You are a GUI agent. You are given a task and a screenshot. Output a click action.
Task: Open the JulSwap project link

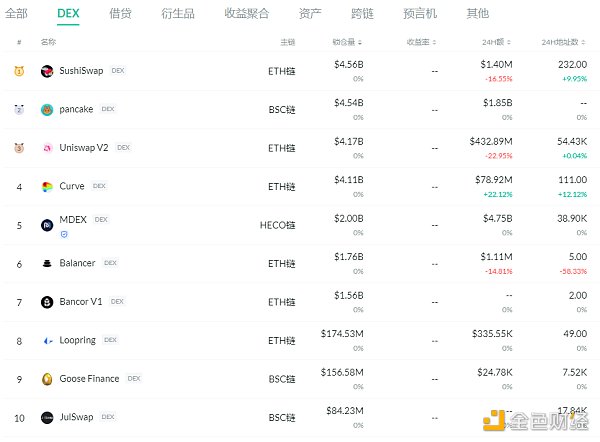tap(76, 417)
